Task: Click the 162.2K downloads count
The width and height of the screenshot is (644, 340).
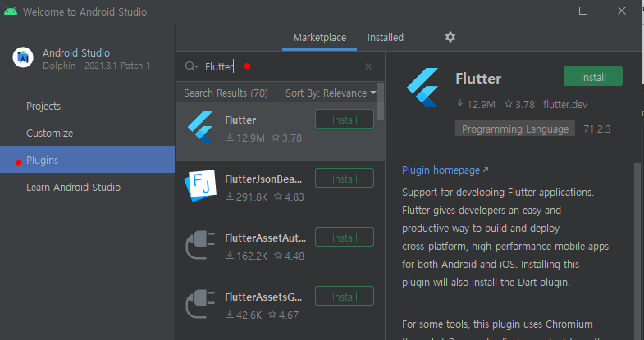Action: (246, 256)
